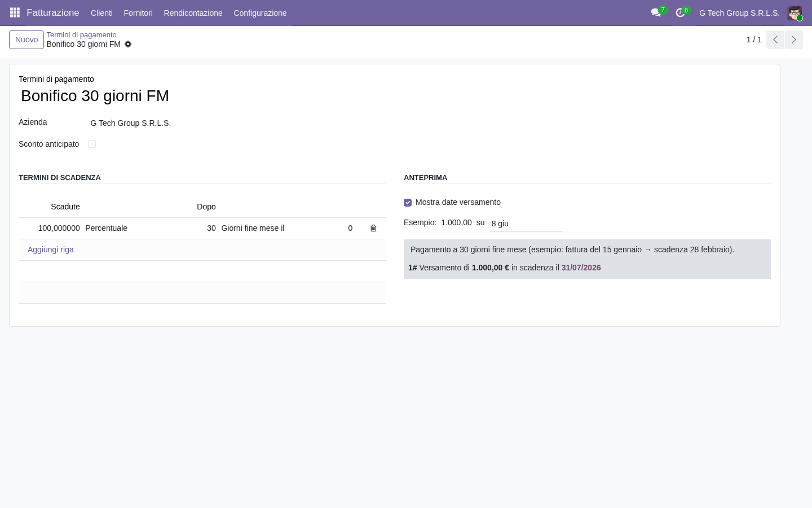Screen dimensions: 812x508
Task: Open the Fornitori menu
Action: click(x=138, y=13)
